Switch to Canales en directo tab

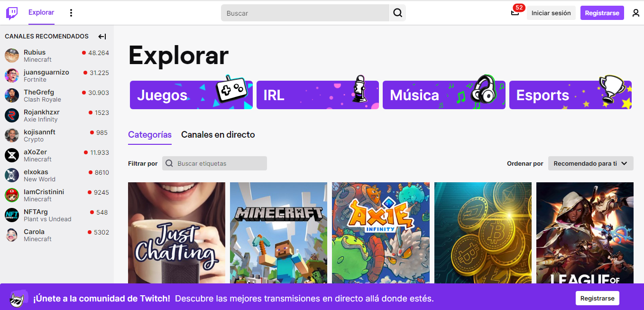coord(218,135)
